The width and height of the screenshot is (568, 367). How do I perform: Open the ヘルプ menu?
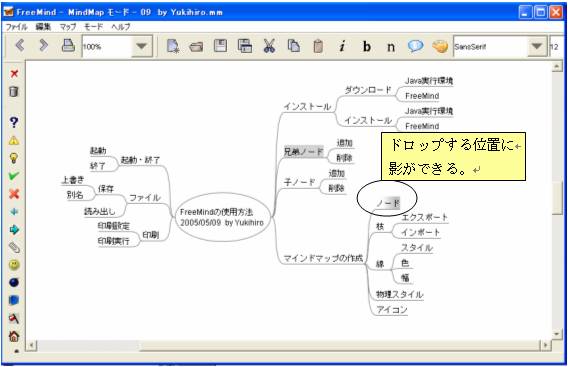121,27
